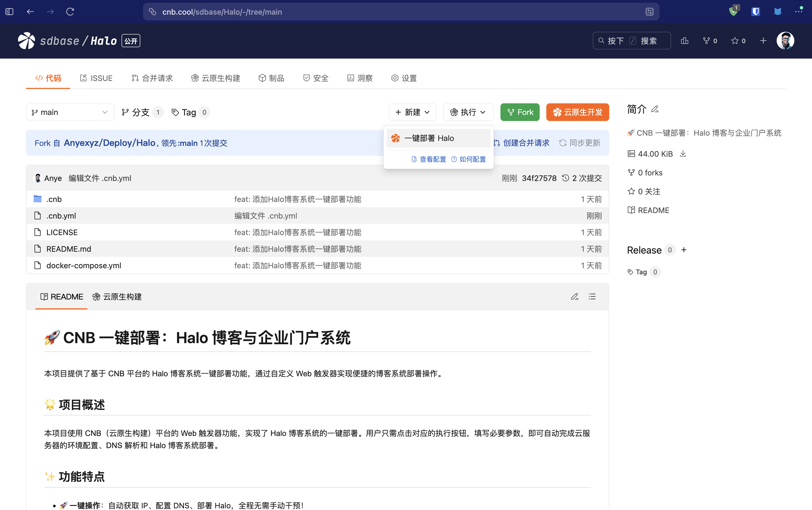Switch to 云原生构建 tab in README panel
The image size is (812, 510).
tap(117, 297)
